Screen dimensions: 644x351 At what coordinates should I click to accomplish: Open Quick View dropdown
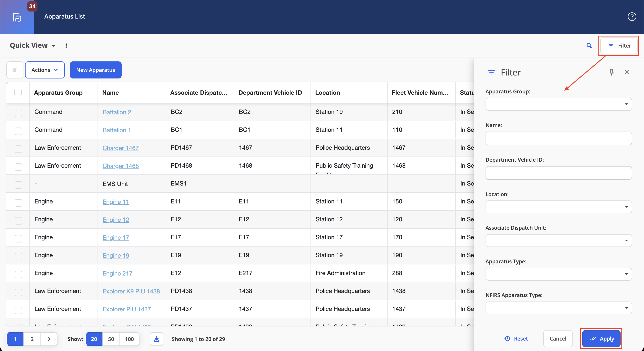coord(33,45)
